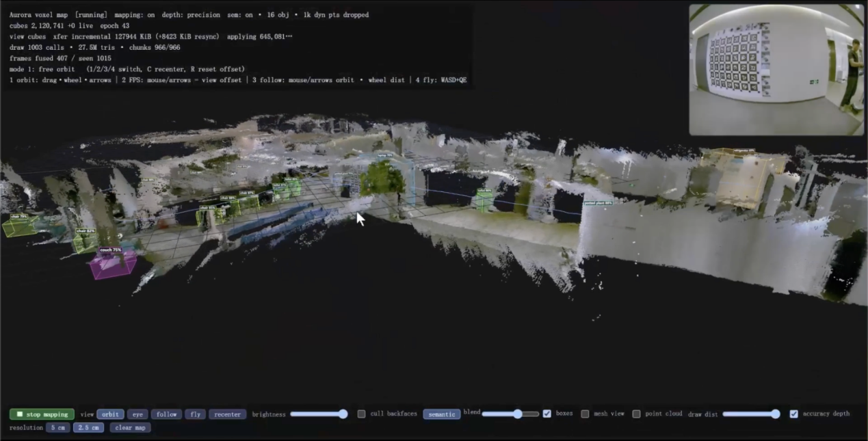Click the "Aurora voxel map" title text

pos(40,15)
